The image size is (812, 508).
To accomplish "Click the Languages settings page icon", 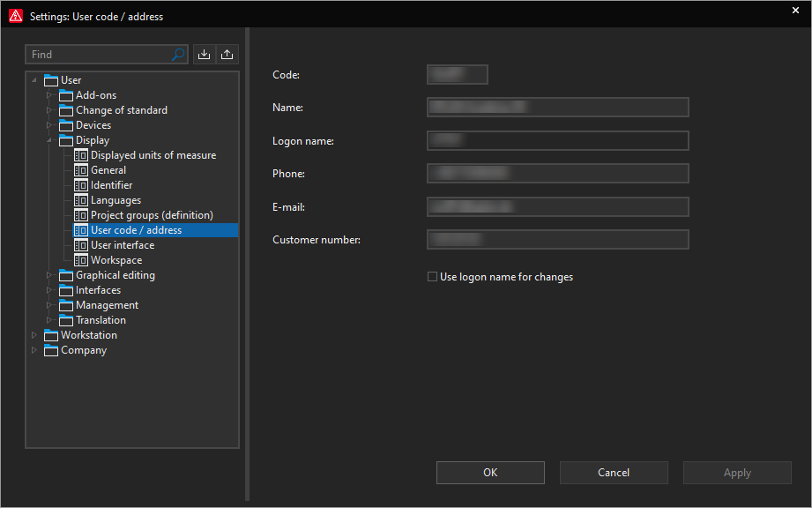I will point(81,200).
